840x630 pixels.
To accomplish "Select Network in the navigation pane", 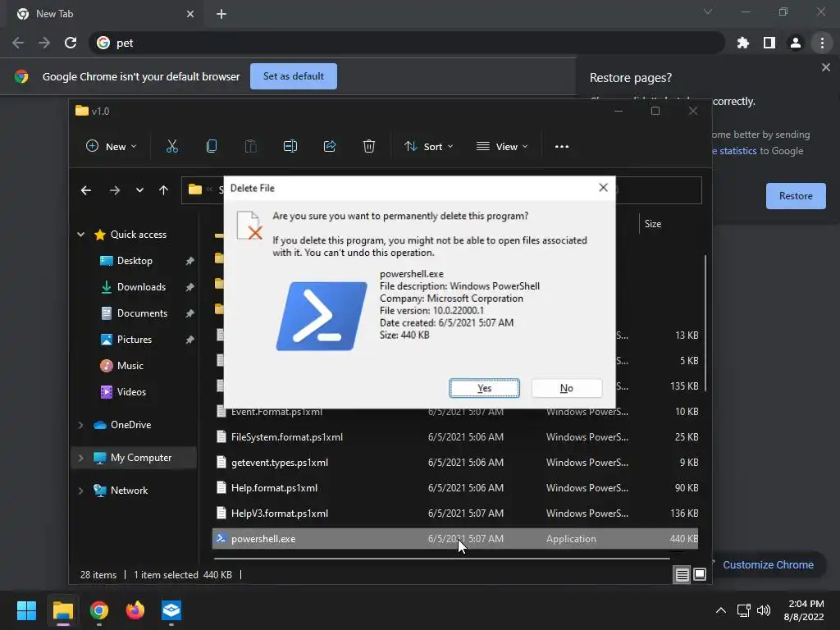I will pyautogui.click(x=129, y=491).
